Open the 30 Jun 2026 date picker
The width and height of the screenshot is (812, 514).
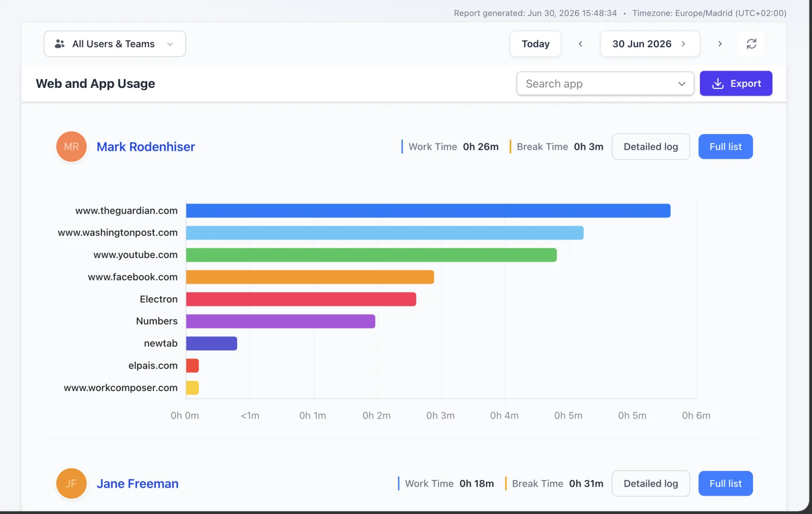pos(650,44)
